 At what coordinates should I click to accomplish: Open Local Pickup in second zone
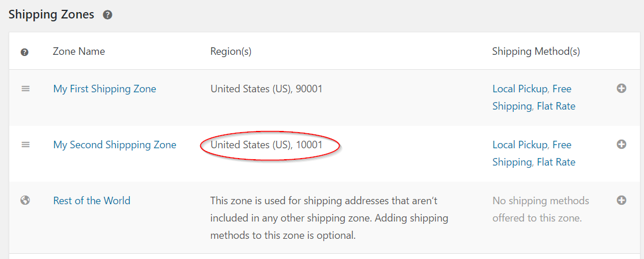point(519,145)
